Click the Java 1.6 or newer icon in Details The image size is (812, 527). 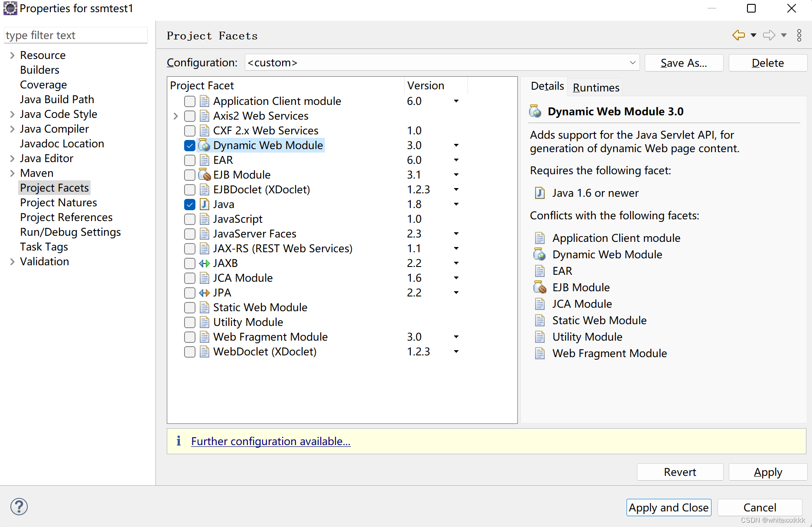(x=540, y=193)
